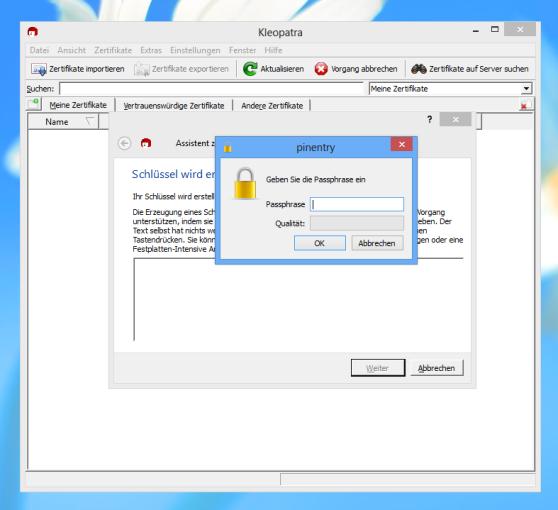Click the green Aktualisieren refresh icon
Screen dimensions: 558x510
[x=250, y=69]
